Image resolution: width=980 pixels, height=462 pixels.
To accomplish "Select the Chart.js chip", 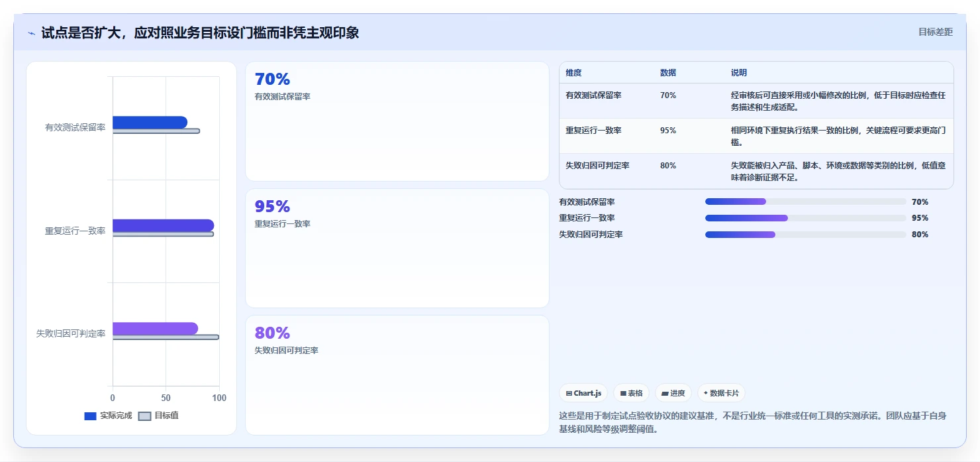I will (583, 393).
